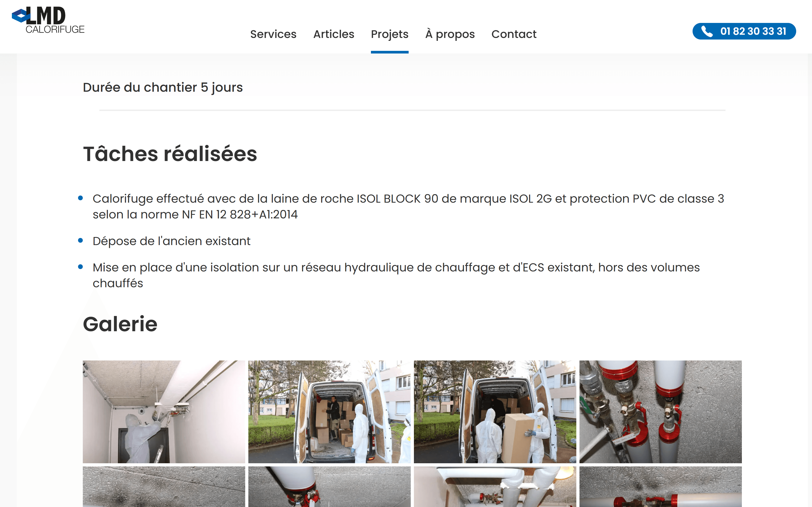The image size is (812, 507).
Task: Click the Galerie heading
Action: pyautogui.click(x=120, y=324)
